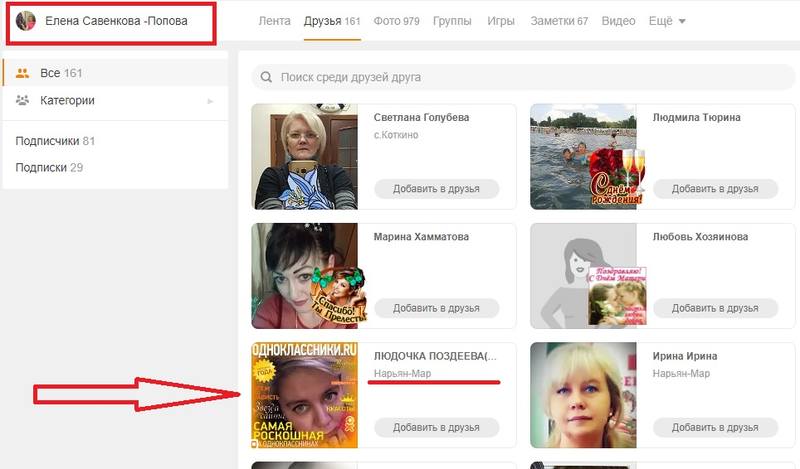This screenshot has height=469, width=800.
Task: Open ЛЮДОЧКА ПОЗДЕЕВА profile name
Action: click(435, 356)
